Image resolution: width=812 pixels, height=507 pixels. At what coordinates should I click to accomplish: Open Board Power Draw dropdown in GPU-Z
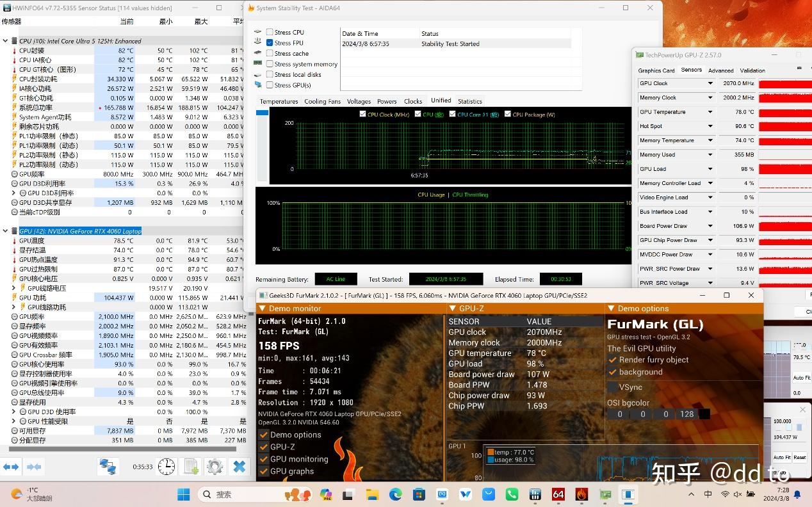710,226
